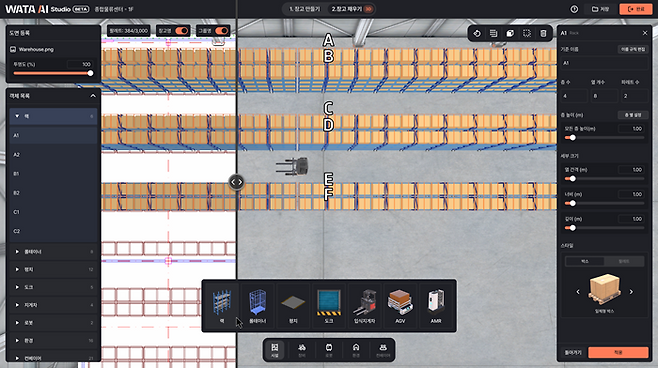Click the trash delete icon
The width and height of the screenshot is (658, 368).
pos(543,33)
